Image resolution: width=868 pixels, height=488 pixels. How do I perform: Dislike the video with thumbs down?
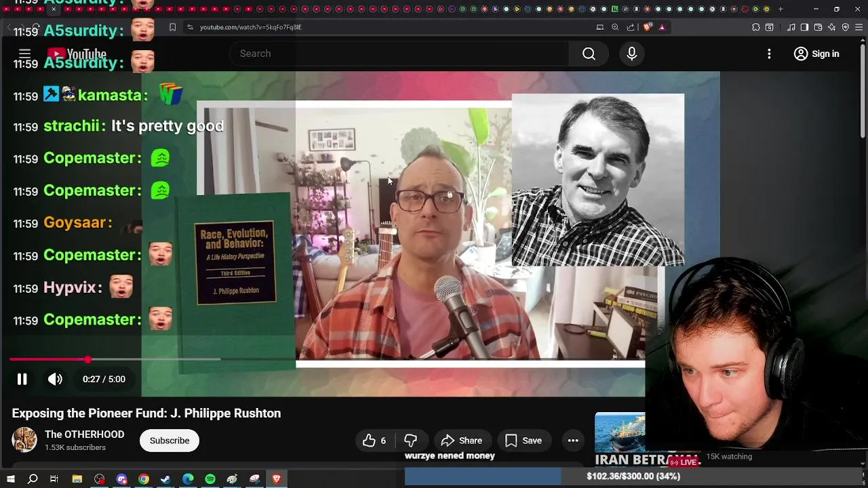coord(410,441)
